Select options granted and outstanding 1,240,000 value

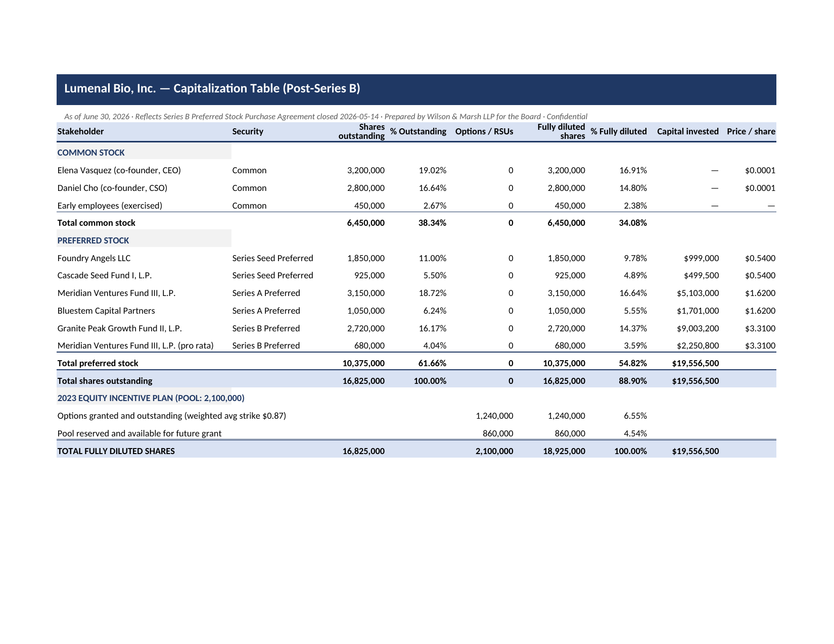point(494,416)
